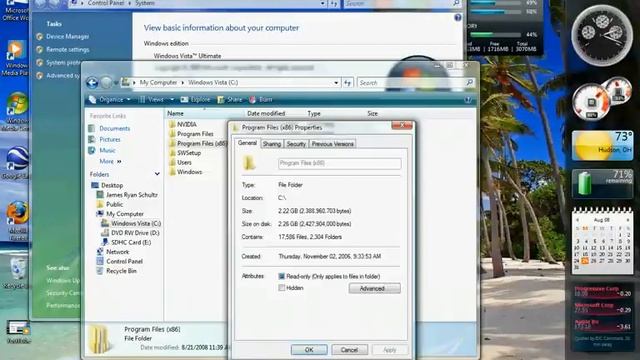Select DVD RW Drive (D:)
The height and width of the screenshot is (360, 640).
coord(130,233)
